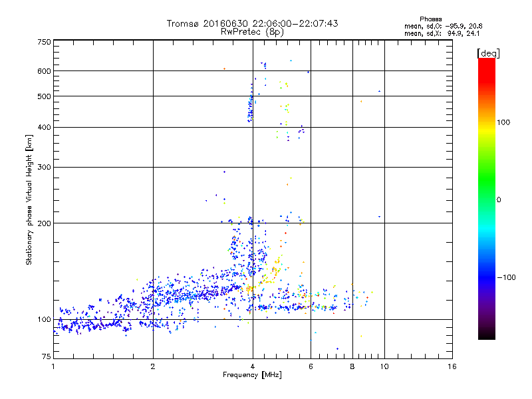The height and width of the screenshot is (399, 532).
Task: Click the y-axis tick label '300'
Action: pyautogui.click(x=45, y=168)
